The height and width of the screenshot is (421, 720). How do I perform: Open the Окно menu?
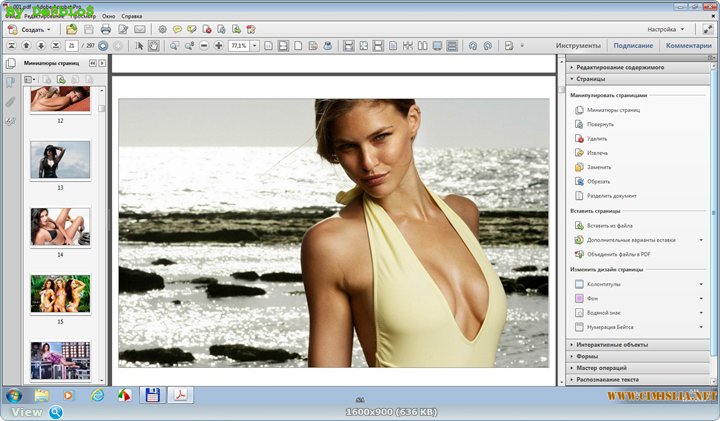(108, 17)
